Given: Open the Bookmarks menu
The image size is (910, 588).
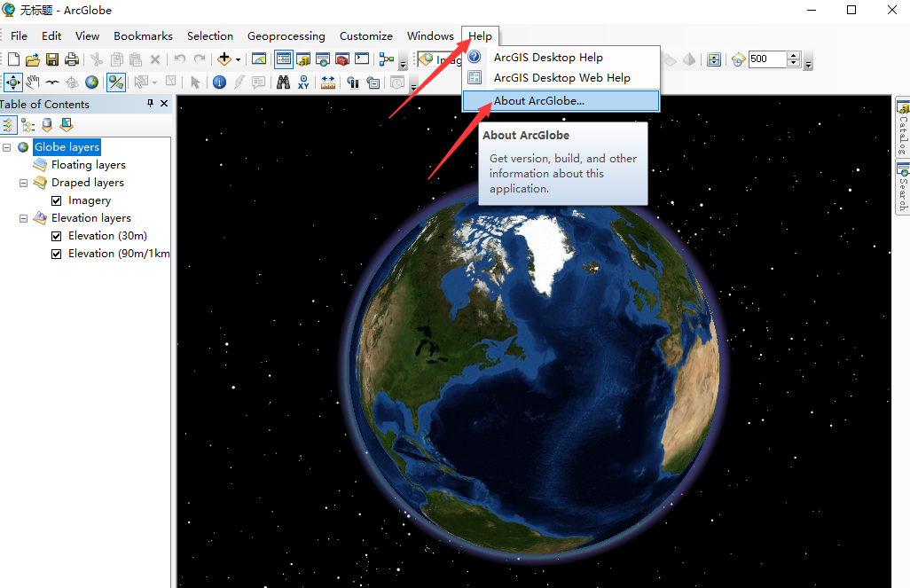Looking at the screenshot, I should pos(144,36).
